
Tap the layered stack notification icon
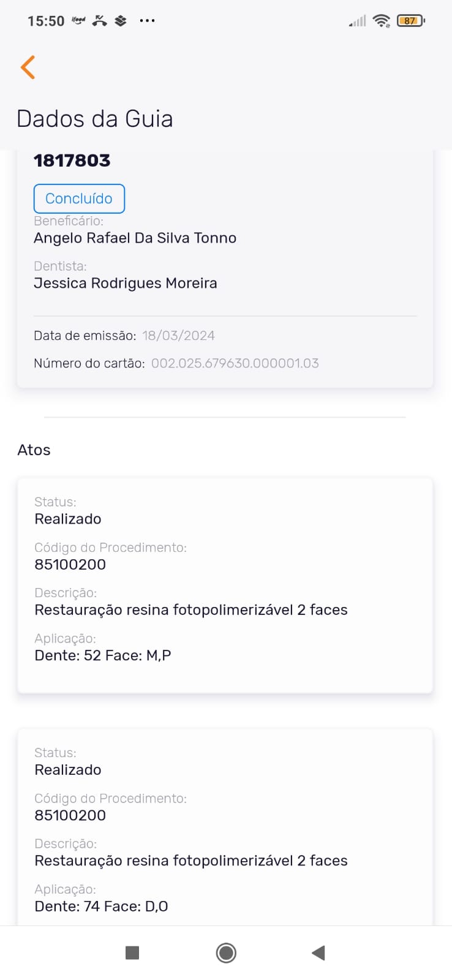coord(121,21)
